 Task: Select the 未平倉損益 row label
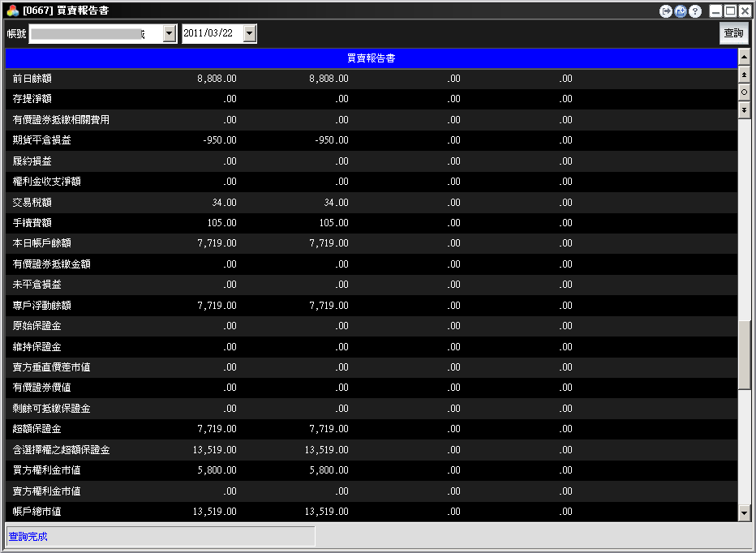click(37, 285)
